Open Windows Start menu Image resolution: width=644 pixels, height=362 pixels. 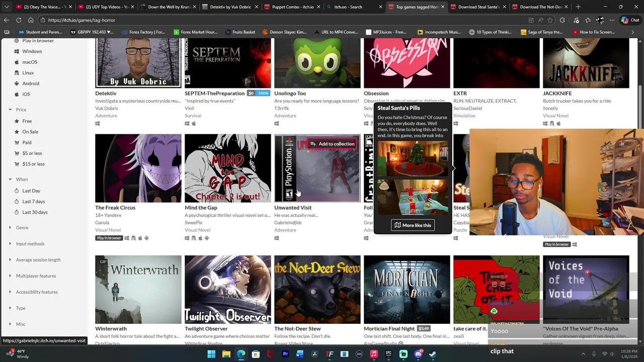coord(211,354)
